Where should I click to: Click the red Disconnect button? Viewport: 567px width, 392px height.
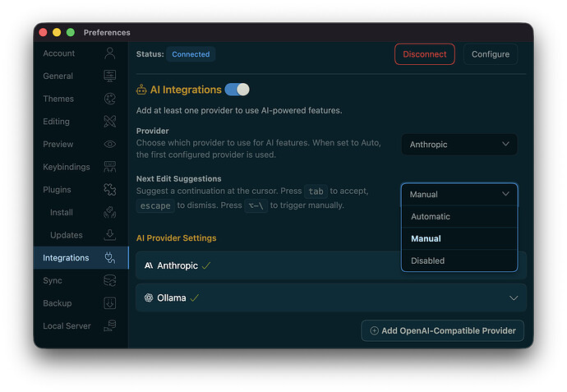coord(425,54)
